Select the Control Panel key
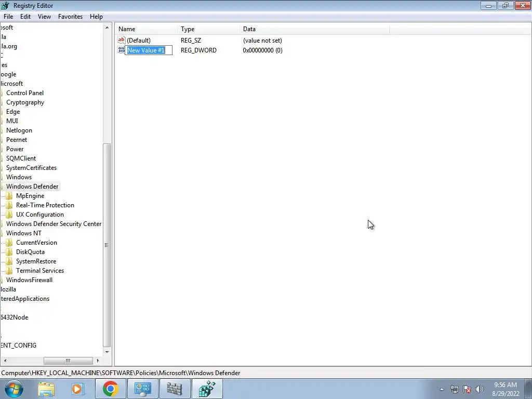Image resolution: width=532 pixels, height=399 pixels. click(x=25, y=93)
